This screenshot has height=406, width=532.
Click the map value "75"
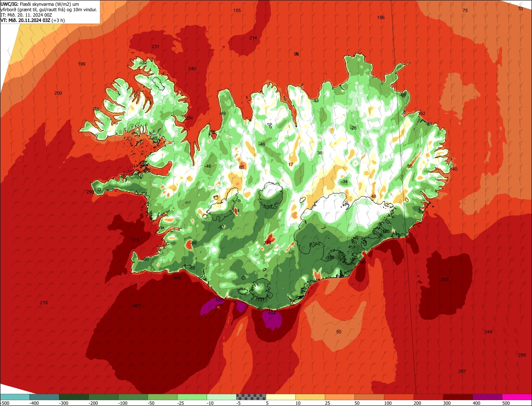click(465, 10)
